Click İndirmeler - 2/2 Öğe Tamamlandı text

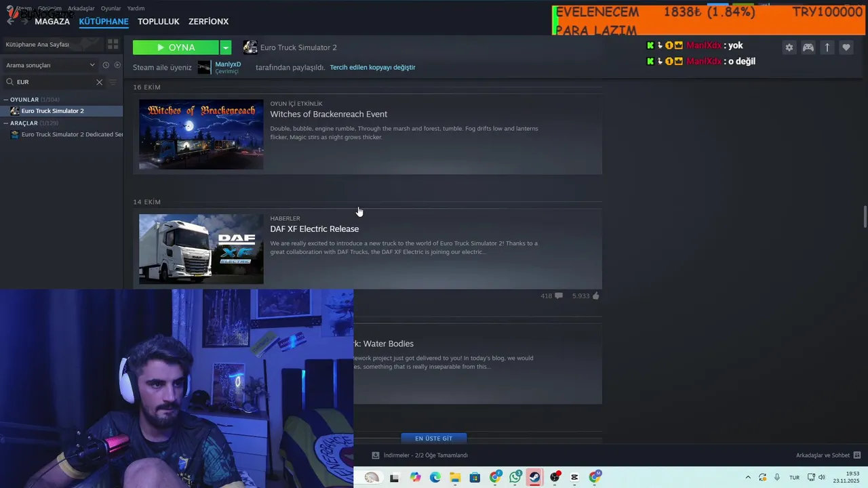click(426, 455)
